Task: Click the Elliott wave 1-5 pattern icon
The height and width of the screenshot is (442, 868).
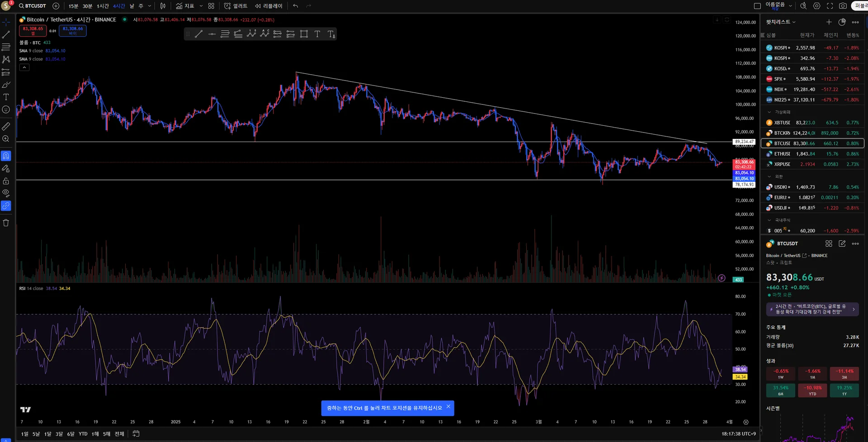Action: (x=251, y=34)
